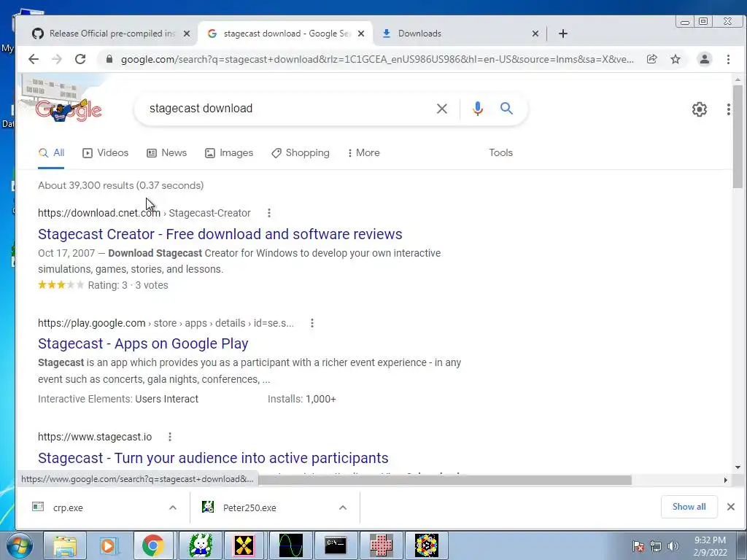The height and width of the screenshot is (560, 747).
Task: Close the Downloads tab
Action: tap(535, 34)
